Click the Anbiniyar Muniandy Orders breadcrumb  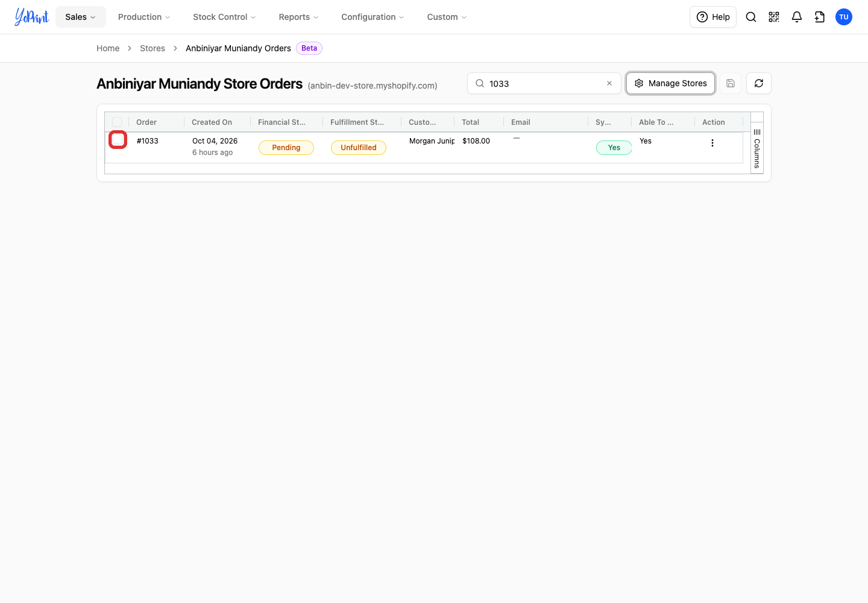pyautogui.click(x=238, y=48)
